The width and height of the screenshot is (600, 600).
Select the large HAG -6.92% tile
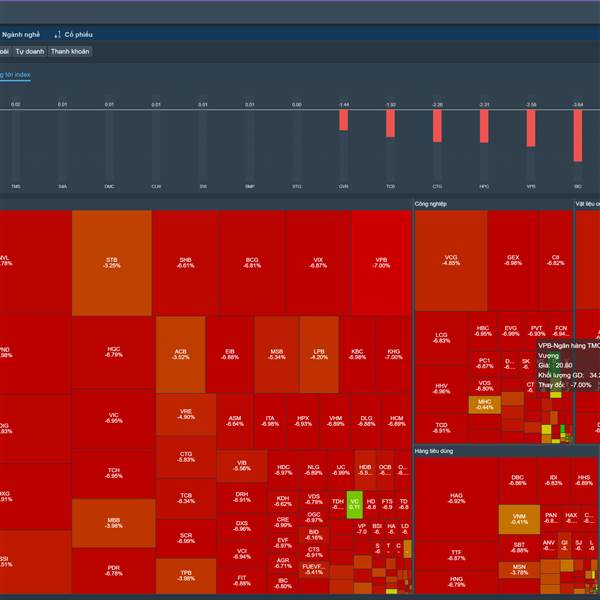point(456,498)
